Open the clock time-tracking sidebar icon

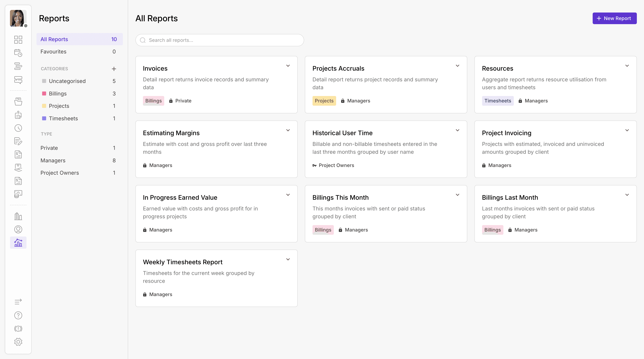(18, 128)
